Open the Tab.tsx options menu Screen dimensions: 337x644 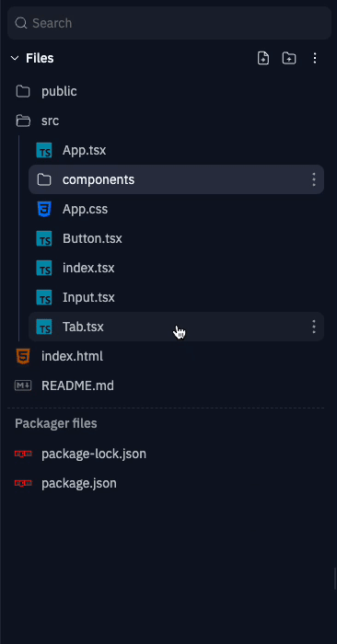[x=314, y=327]
